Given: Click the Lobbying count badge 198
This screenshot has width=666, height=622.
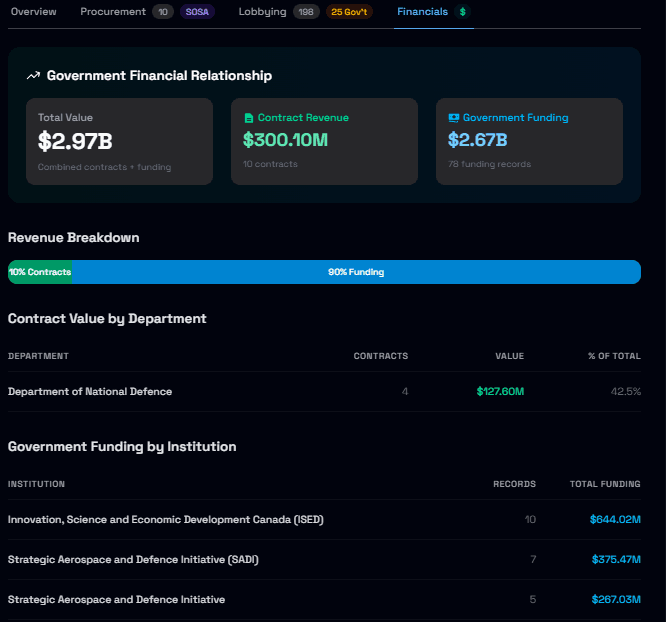Looking at the screenshot, I should click(x=306, y=12).
